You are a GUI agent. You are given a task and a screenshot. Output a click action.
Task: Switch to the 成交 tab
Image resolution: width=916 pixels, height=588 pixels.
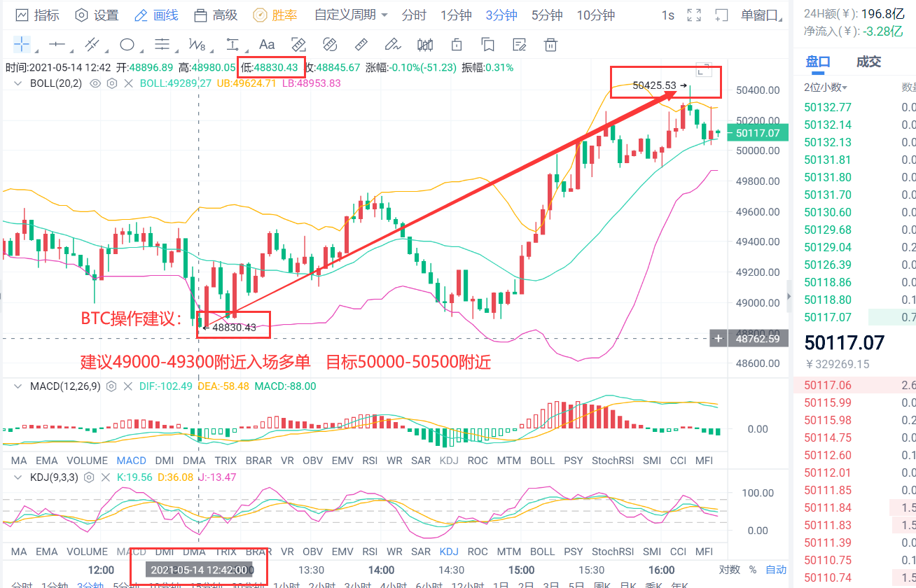coord(868,62)
